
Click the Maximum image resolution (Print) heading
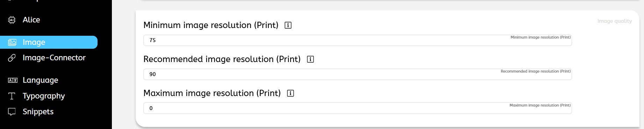click(x=212, y=93)
